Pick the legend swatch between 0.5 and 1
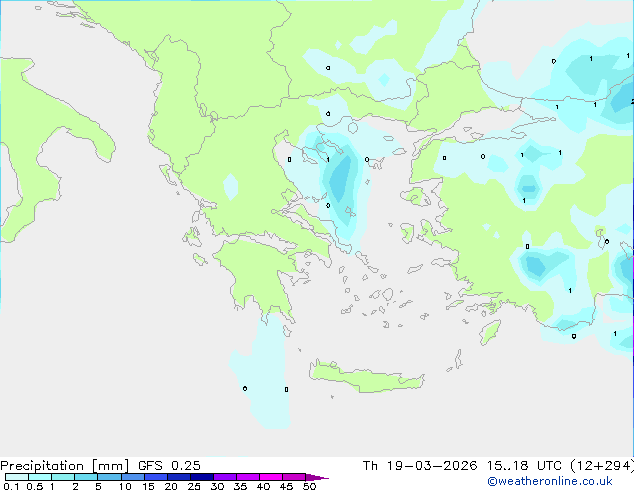Screen dimensions: 634x490 [x=40, y=477]
